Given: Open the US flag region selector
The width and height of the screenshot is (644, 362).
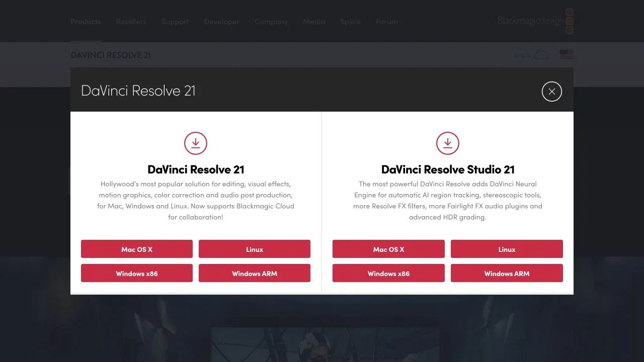Looking at the screenshot, I should pos(567,54).
